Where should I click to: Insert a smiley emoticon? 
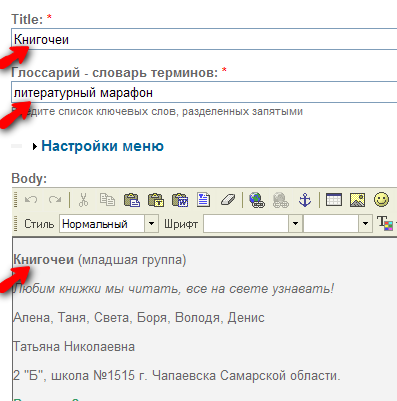pos(381,200)
